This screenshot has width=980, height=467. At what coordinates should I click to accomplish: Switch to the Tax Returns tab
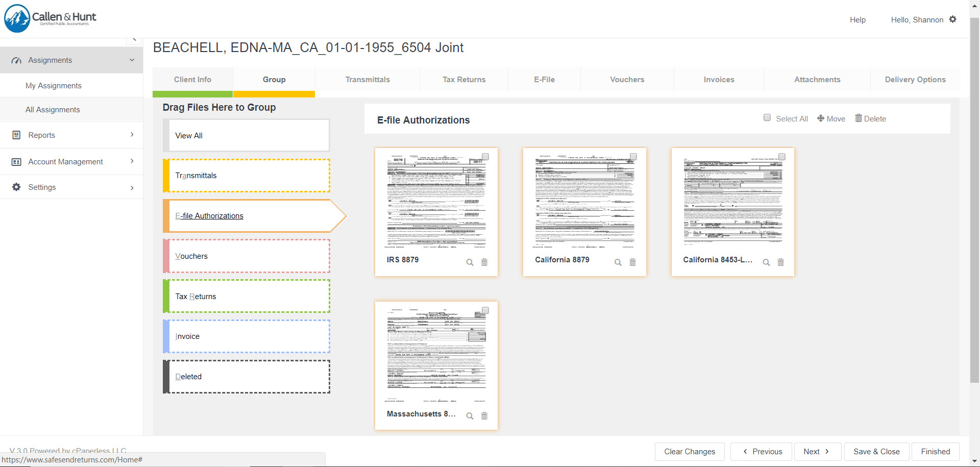463,79
